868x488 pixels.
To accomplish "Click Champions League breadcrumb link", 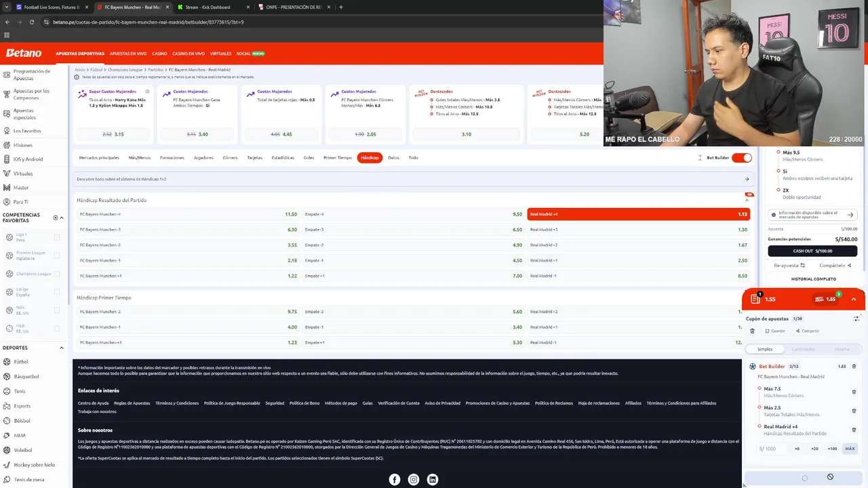I will click(125, 70).
